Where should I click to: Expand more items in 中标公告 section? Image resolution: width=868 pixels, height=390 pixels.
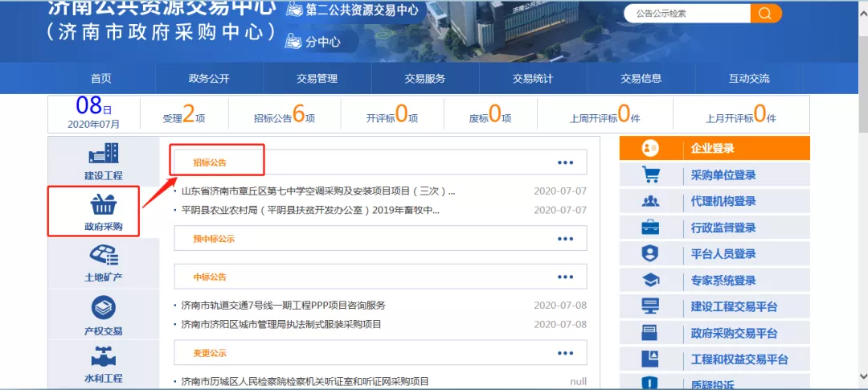click(566, 277)
